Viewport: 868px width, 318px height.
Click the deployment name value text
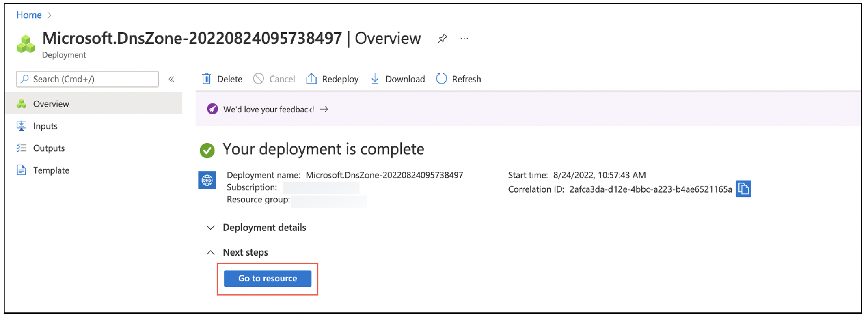384,175
